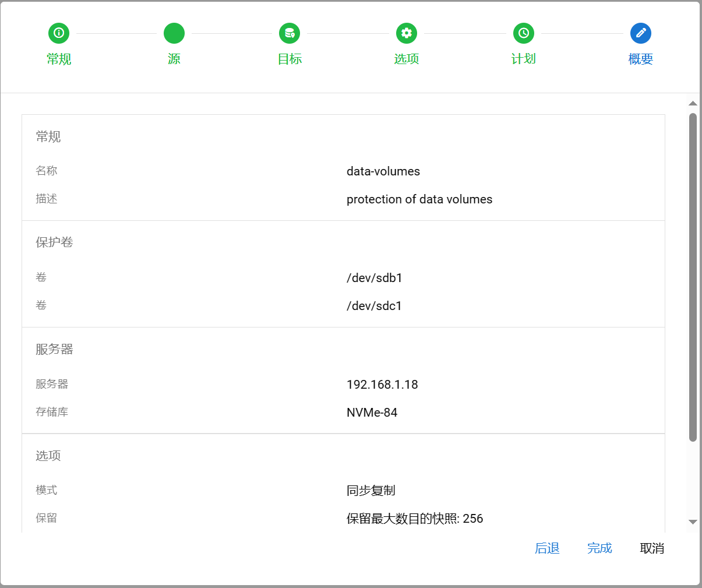Click the scrollbar up arrow
Screen dimensions: 702x588
(693, 103)
